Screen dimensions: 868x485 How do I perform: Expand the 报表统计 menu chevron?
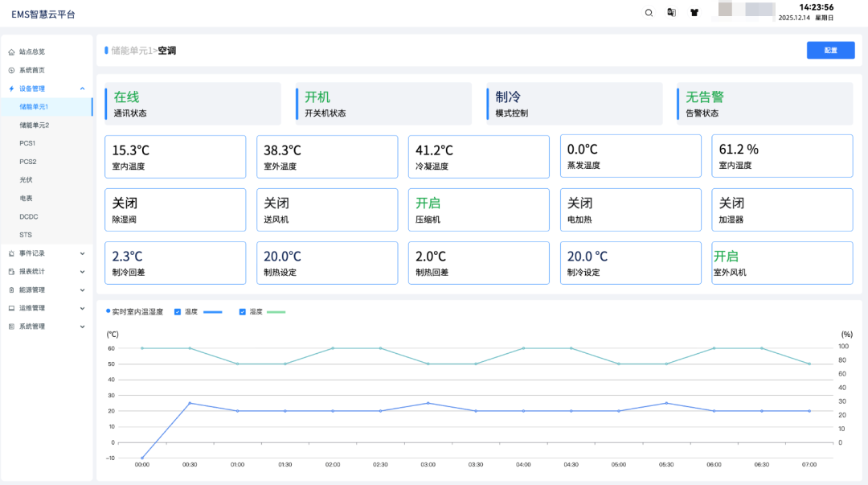pos(82,272)
